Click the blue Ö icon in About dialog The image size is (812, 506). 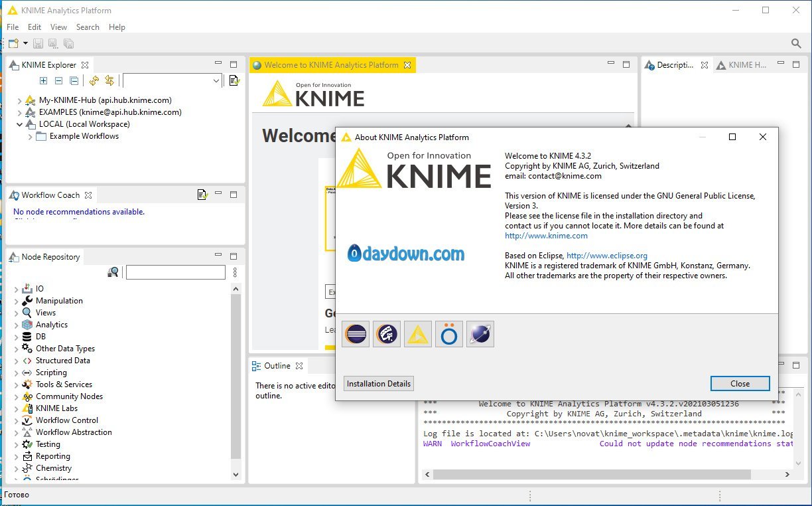tap(449, 334)
